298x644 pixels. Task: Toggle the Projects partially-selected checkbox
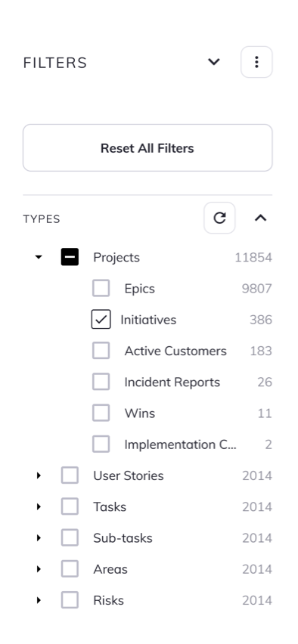tap(70, 257)
